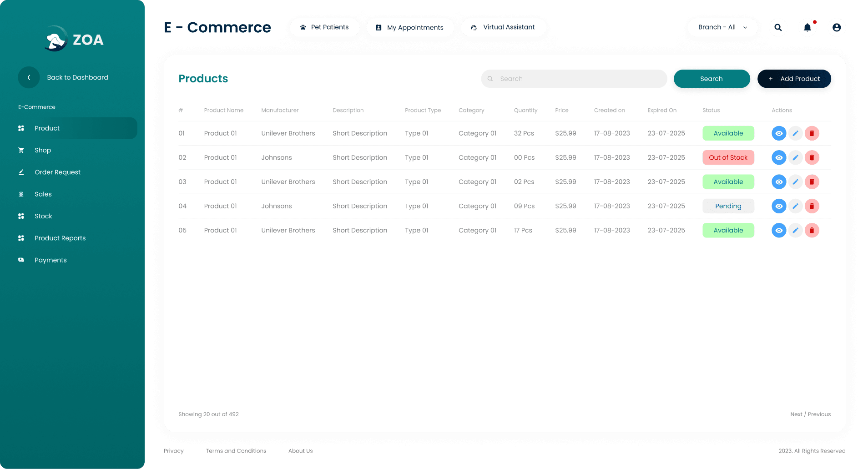Edit product row 05 with the pencil
The width and height of the screenshot is (868, 469).
click(x=795, y=230)
